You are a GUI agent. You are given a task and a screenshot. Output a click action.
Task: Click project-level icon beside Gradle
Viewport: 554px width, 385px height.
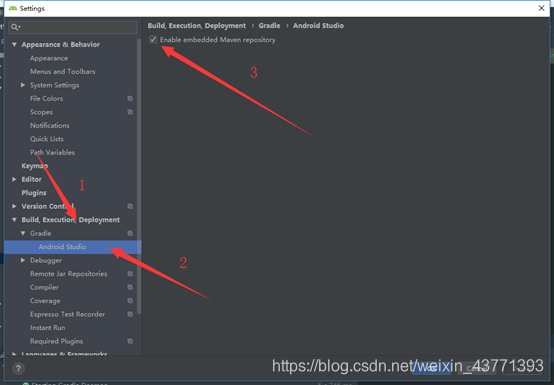(130, 233)
